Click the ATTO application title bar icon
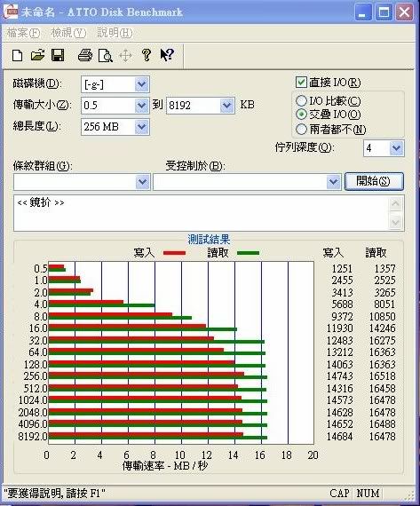 pyautogui.click(x=10, y=12)
